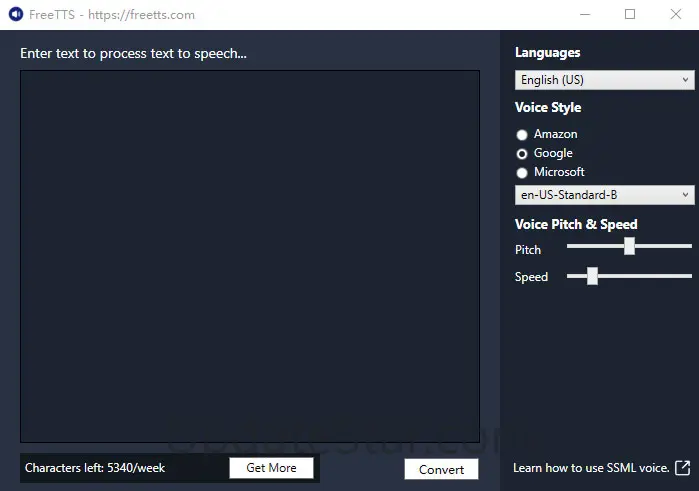Click the Get More button
699x491 pixels.
[271, 468]
